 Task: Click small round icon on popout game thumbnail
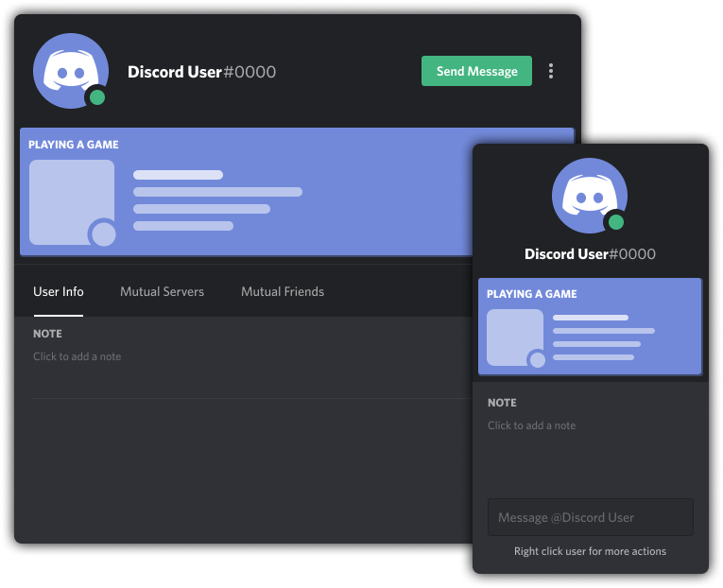(537, 360)
